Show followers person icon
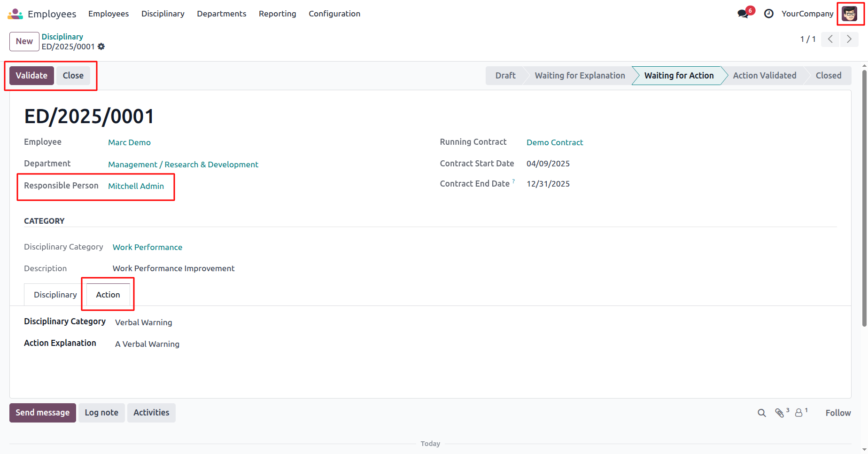The image size is (868, 454). (x=798, y=413)
